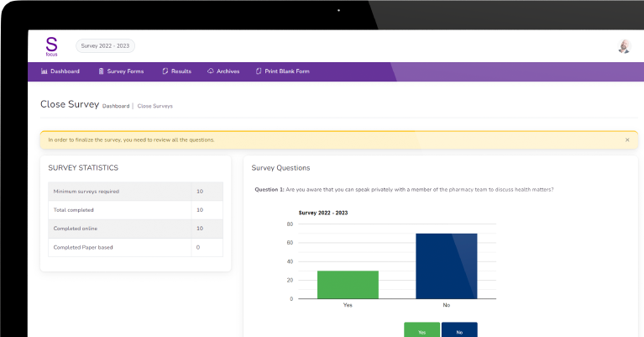Click the warning message about reviewing questions
Screen dimensions: 644x337
point(132,140)
